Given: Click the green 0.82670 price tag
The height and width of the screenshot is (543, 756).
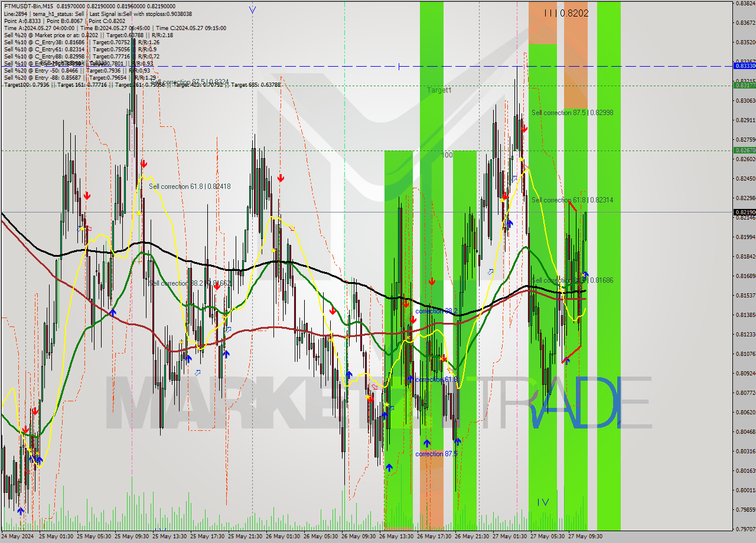Looking at the screenshot, I should point(744,151).
